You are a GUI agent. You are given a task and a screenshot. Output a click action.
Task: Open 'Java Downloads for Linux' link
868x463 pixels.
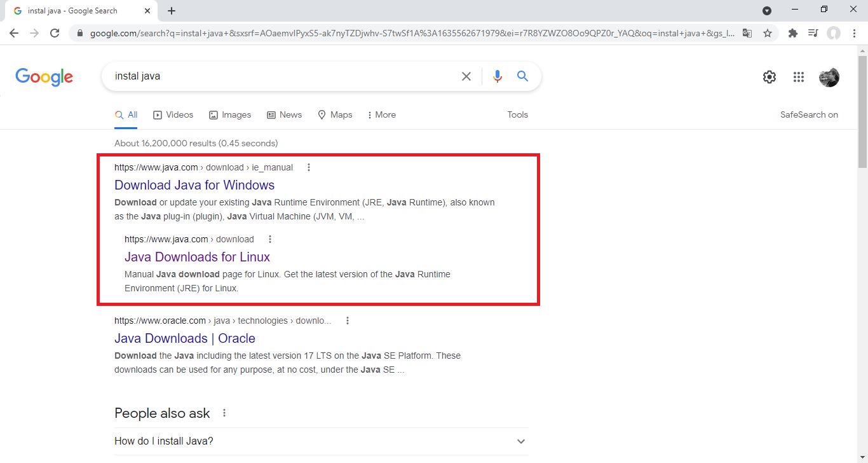[197, 257]
